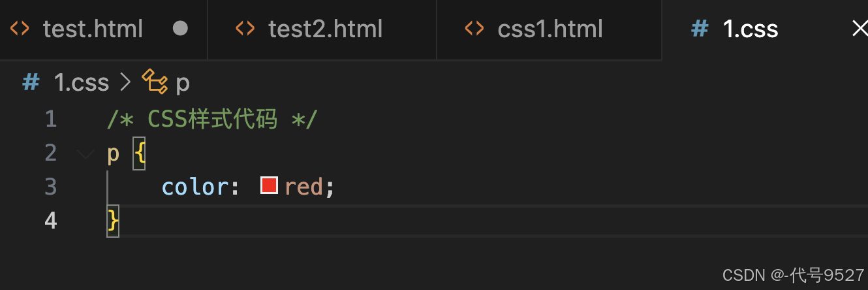Click the HTML file icon on css1.html tab
This screenshot has height=290, width=868.
click(x=474, y=29)
